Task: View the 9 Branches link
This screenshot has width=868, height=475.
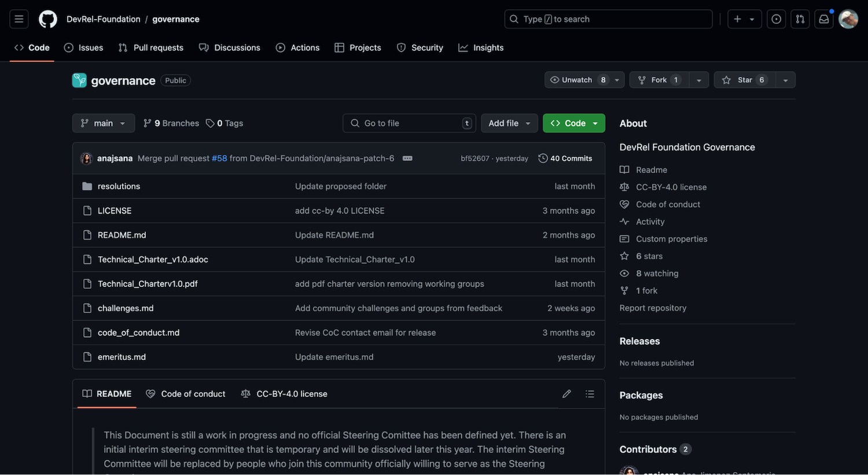Action: point(171,123)
